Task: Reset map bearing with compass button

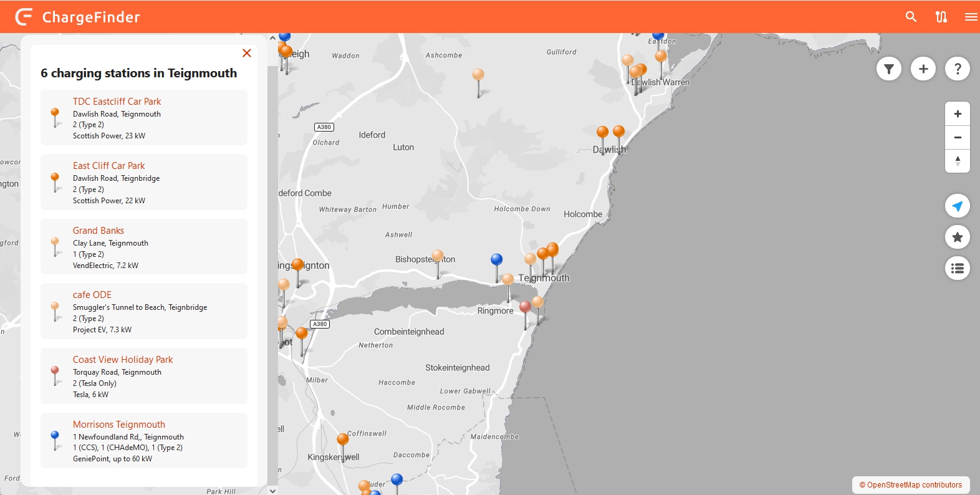Action: [958, 161]
